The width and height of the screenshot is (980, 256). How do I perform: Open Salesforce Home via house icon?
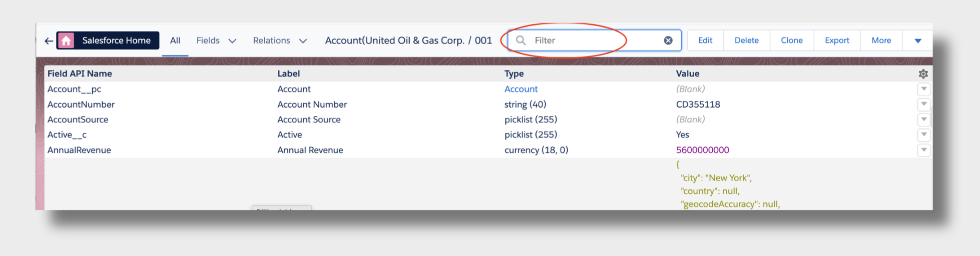click(66, 40)
